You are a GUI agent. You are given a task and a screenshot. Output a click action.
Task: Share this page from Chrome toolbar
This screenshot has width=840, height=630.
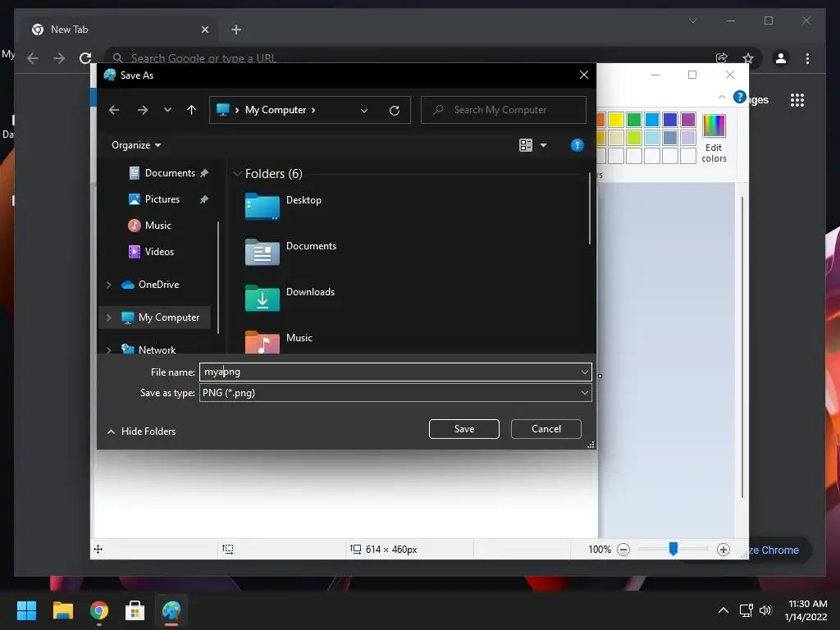tap(722, 58)
